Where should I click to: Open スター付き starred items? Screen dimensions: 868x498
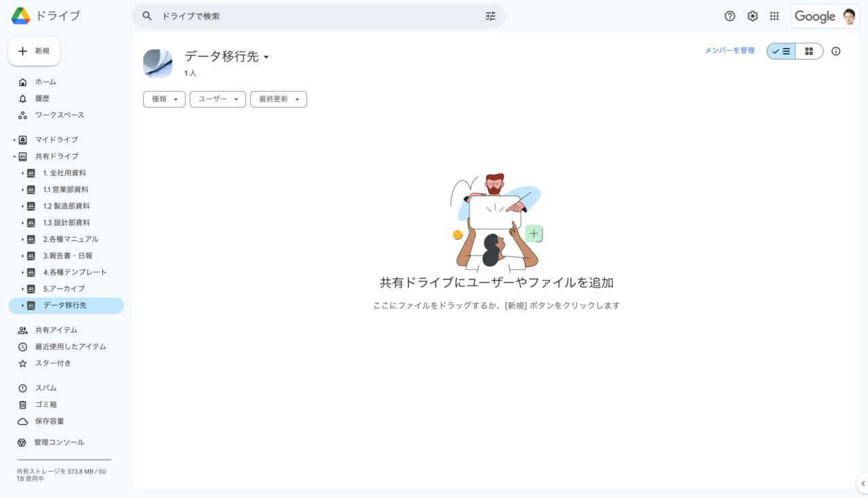pos(53,364)
